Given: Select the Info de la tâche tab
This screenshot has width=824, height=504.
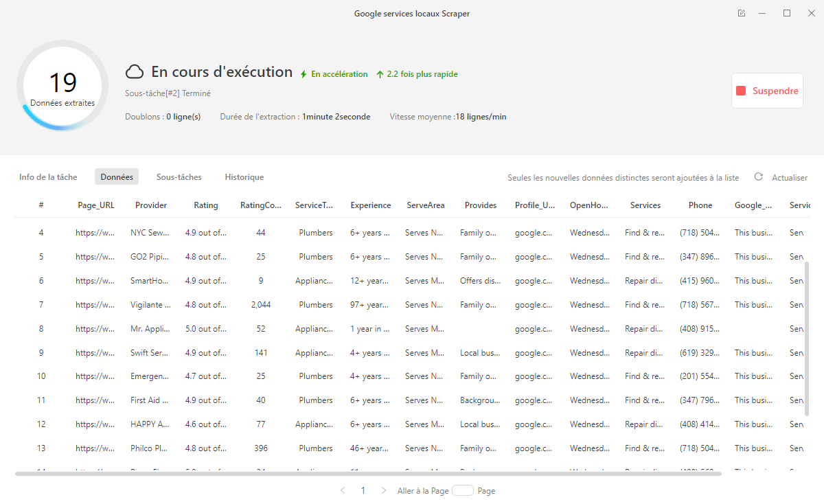Looking at the screenshot, I should (x=47, y=176).
